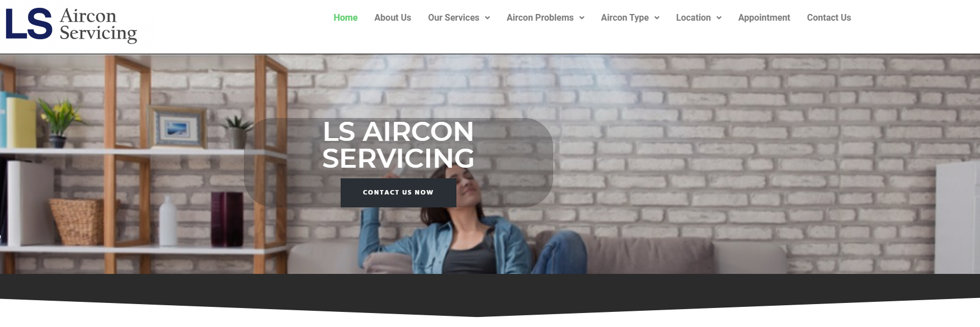Visit the Appointment page link
Viewport: 980px width, 327px height.
coord(764,18)
